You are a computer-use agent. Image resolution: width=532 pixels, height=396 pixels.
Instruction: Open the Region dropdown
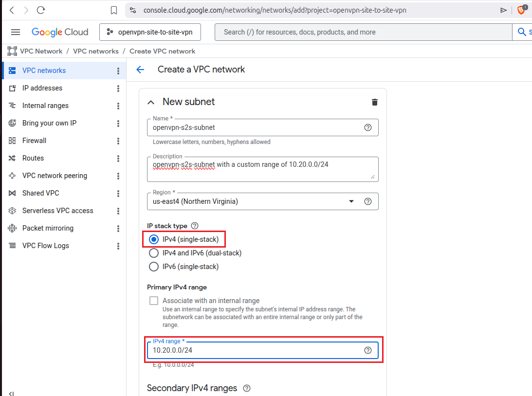click(x=263, y=201)
